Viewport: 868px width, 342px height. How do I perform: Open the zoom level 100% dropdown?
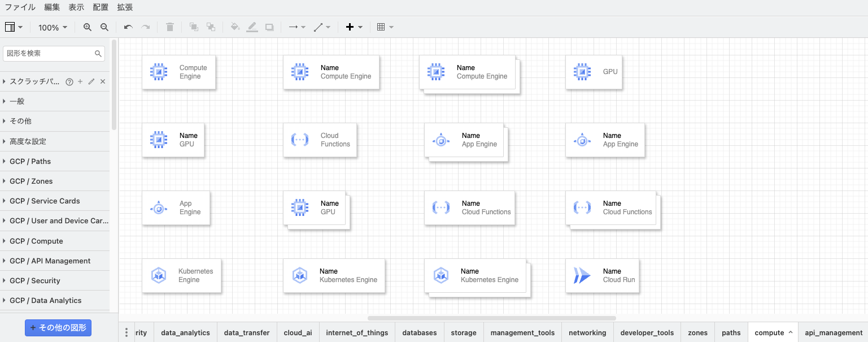(53, 27)
